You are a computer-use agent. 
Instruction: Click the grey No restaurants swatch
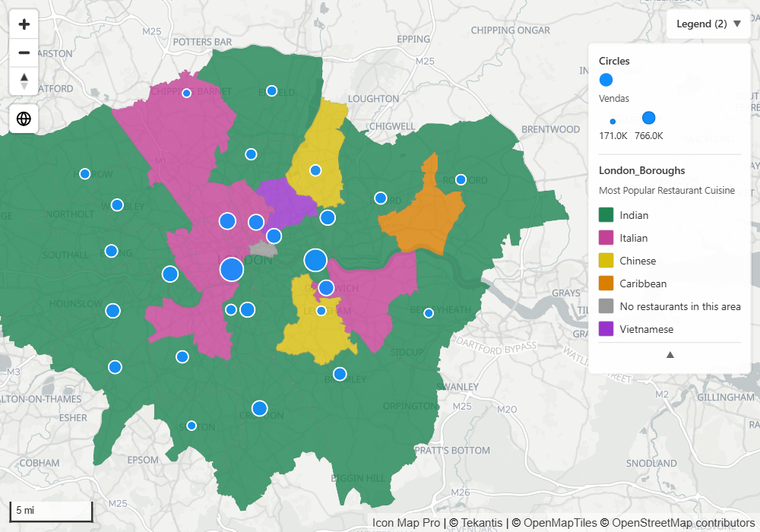click(606, 306)
